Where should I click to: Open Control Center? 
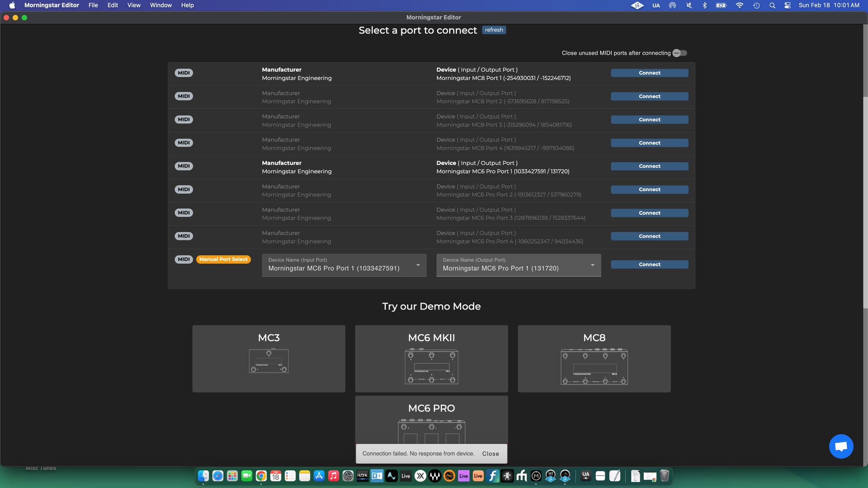pos(788,5)
